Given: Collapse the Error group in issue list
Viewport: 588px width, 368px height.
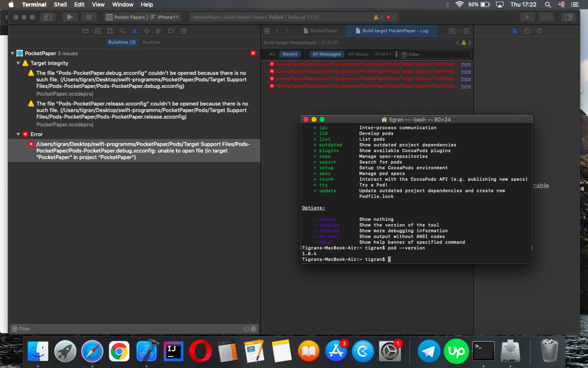Looking at the screenshot, I should (18, 134).
